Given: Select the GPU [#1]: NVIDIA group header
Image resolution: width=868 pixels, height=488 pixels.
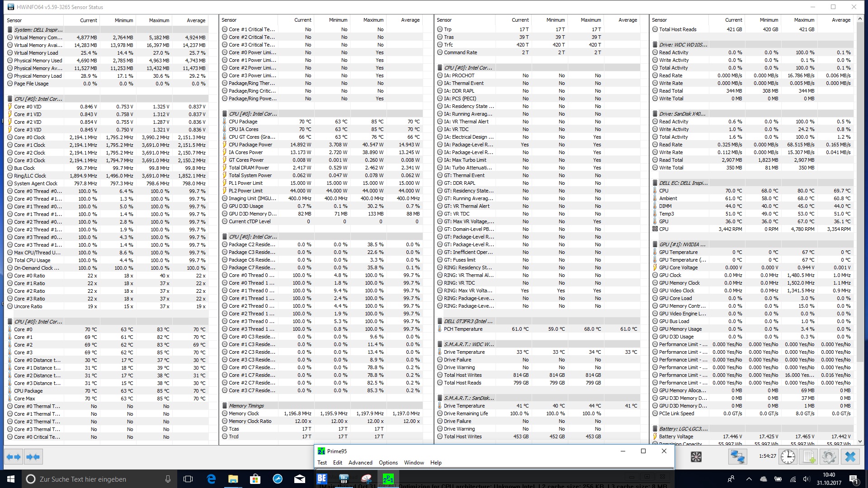Looking at the screenshot, I should point(753,244).
